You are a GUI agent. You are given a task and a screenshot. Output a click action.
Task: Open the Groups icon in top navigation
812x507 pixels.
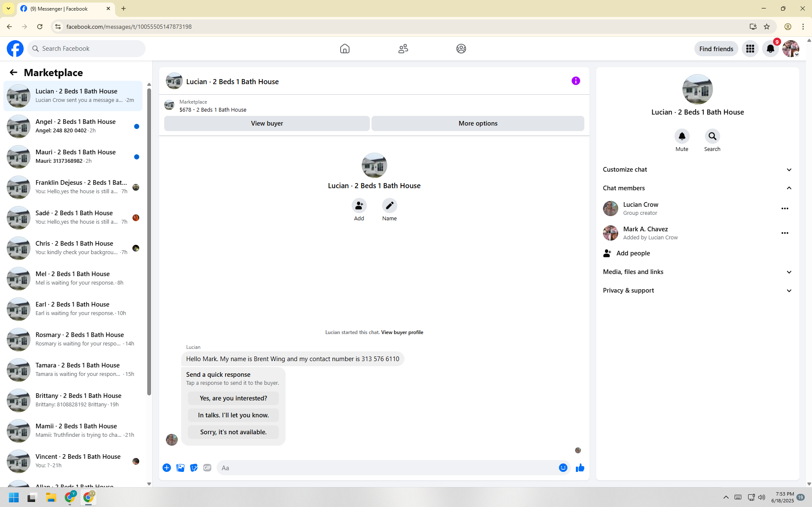461,49
